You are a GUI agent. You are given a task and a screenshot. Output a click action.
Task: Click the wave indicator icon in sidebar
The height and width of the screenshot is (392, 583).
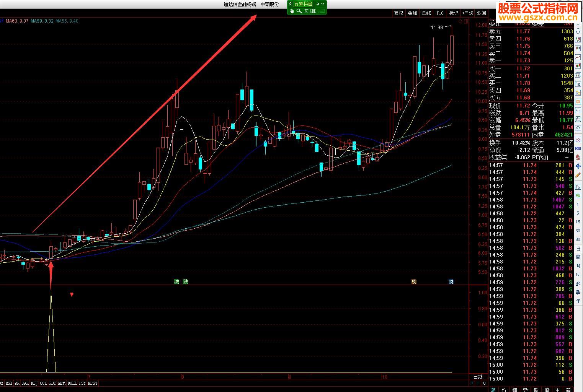point(578,140)
